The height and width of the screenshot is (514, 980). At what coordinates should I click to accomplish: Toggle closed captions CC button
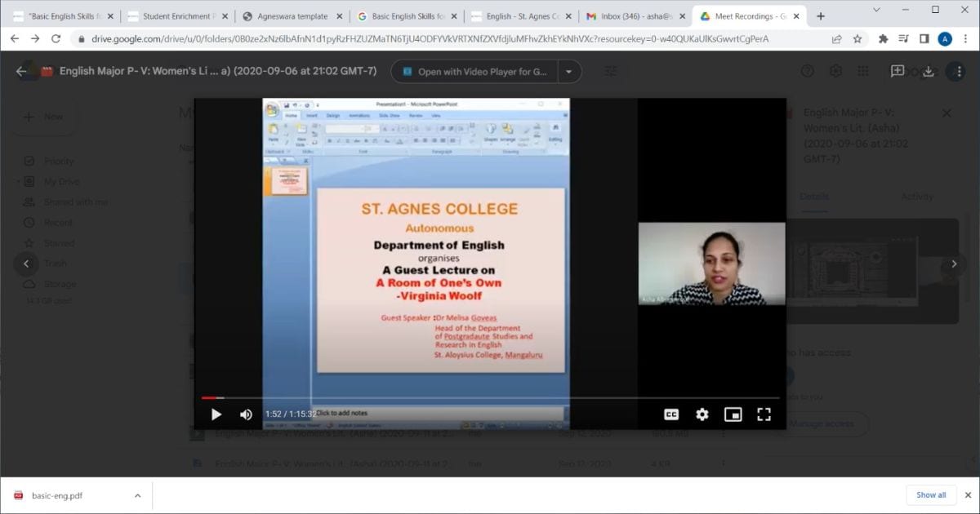tap(671, 414)
